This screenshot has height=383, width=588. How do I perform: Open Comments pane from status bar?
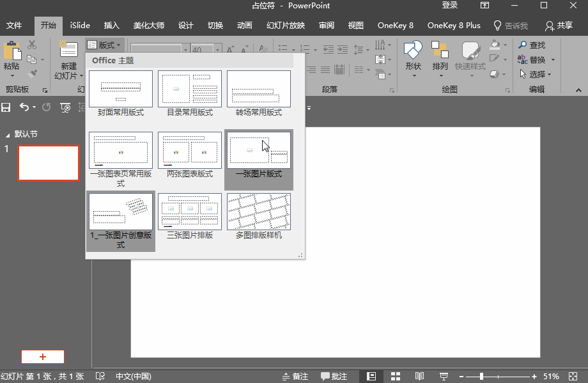pyautogui.click(x=334, y=376)
